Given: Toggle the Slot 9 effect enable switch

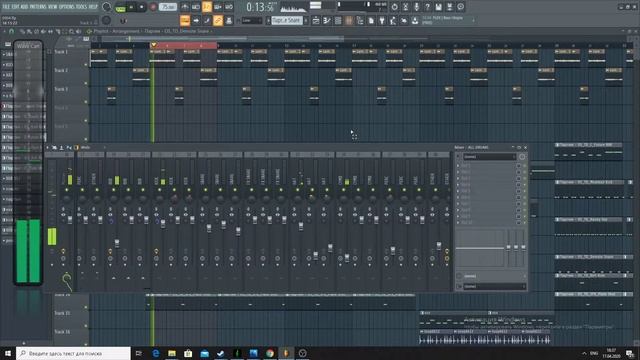Looking at the screenshot, I should coord(524,216).
